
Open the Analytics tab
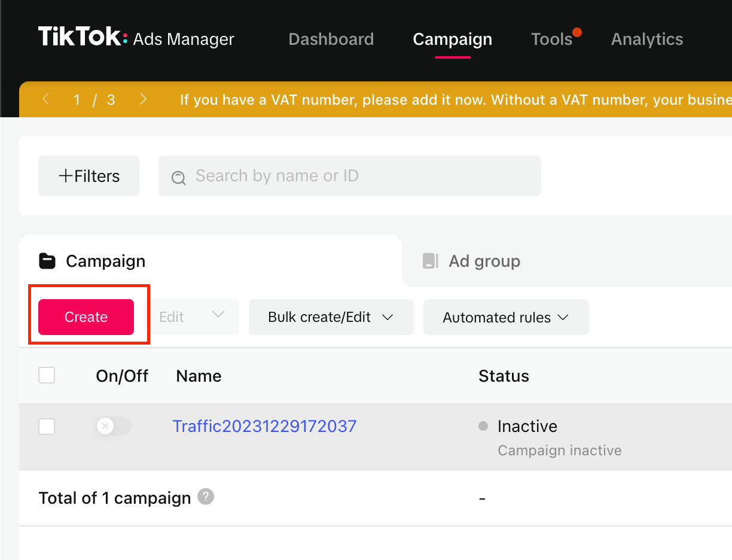[x=647, y=39]
